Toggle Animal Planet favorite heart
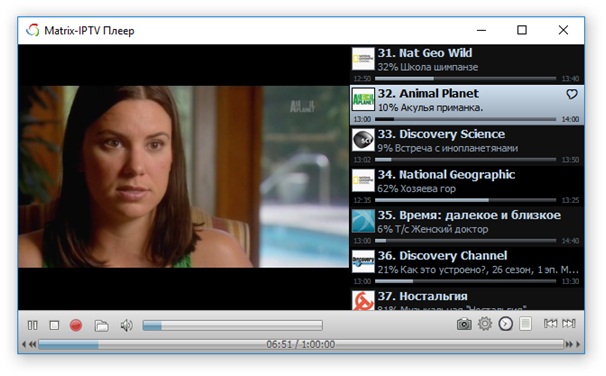Image resolution: width=606 pixels, height=376 pixels. pyautogui.click(x=572, y=94)
